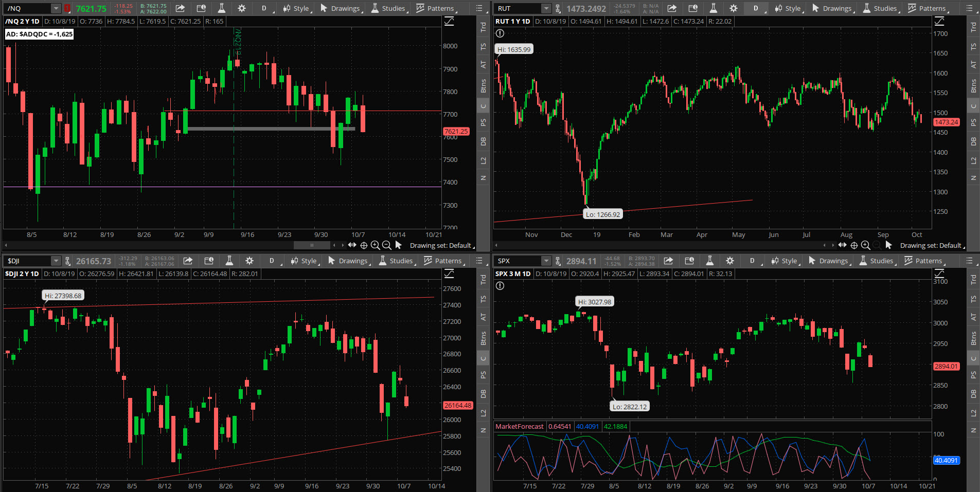The width and height of the screenshot is (980, 492).
Task: Open the RUT symbol dropdown arrow
Action: tap(546, 8)
